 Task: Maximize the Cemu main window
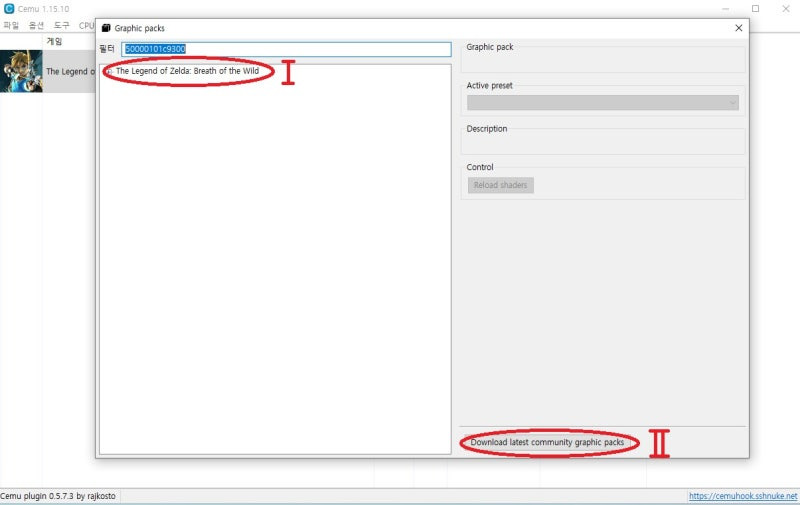(756, 9)
